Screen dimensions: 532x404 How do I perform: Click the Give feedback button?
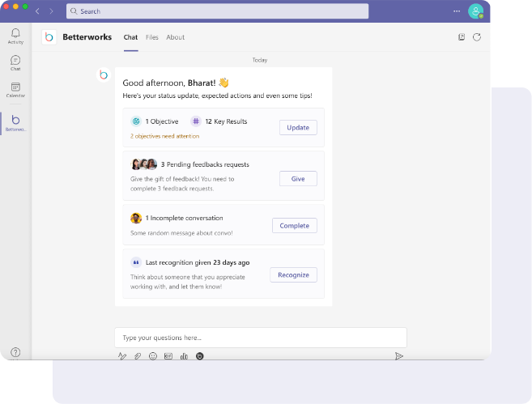[x=298, y=179]
